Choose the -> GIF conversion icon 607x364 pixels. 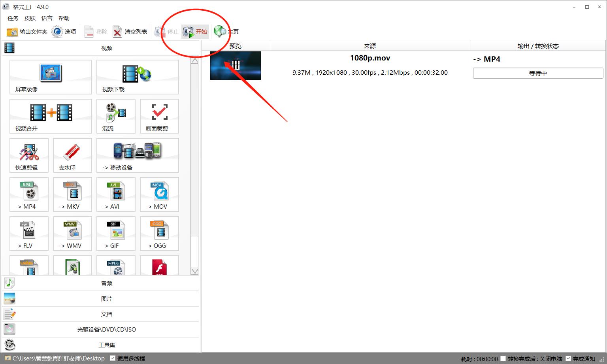(116, 234)
